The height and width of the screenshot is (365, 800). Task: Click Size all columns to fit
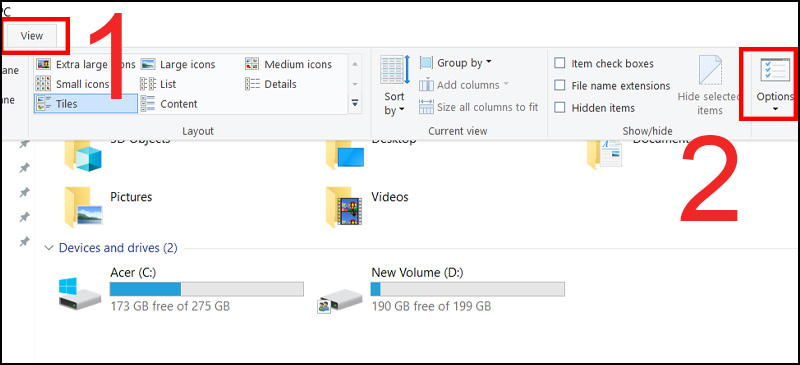tap(479, 107)
